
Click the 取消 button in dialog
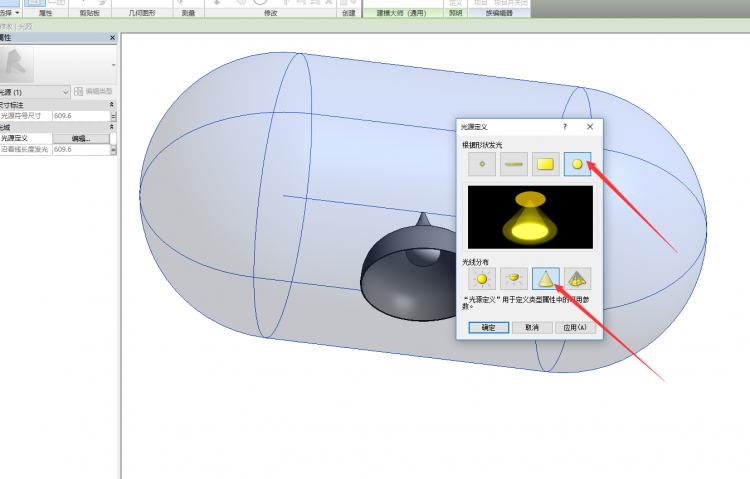[532, 327]
